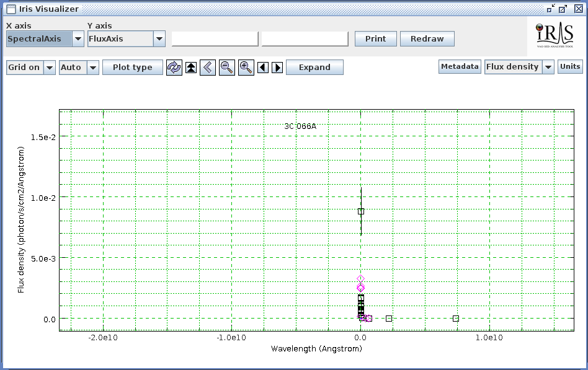The image size is (588, 370).
Task: Click the Print button
Action: (376, 38)
